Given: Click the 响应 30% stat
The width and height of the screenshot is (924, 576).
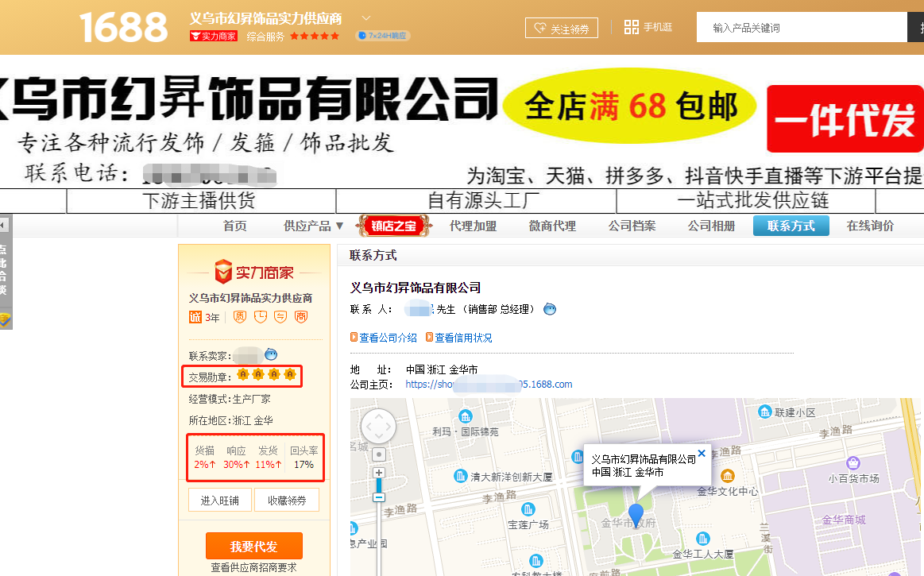Looking at the screenshot, I should [236, 458].
